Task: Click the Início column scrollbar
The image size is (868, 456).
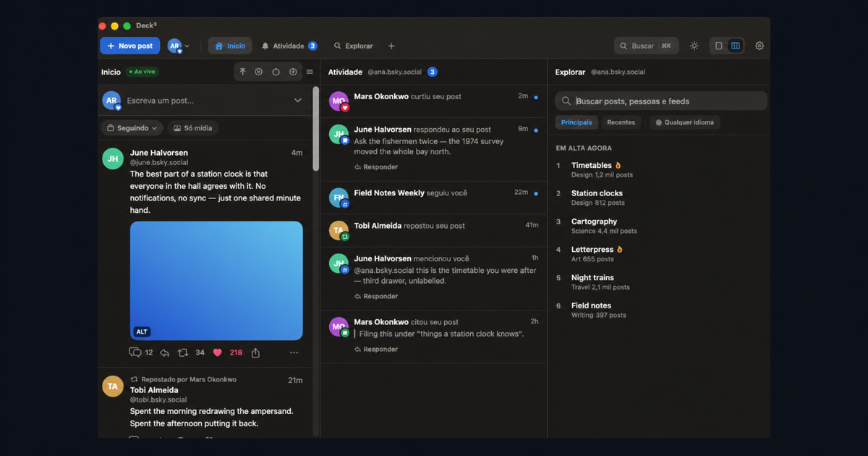Action: [x=315, y=129]
